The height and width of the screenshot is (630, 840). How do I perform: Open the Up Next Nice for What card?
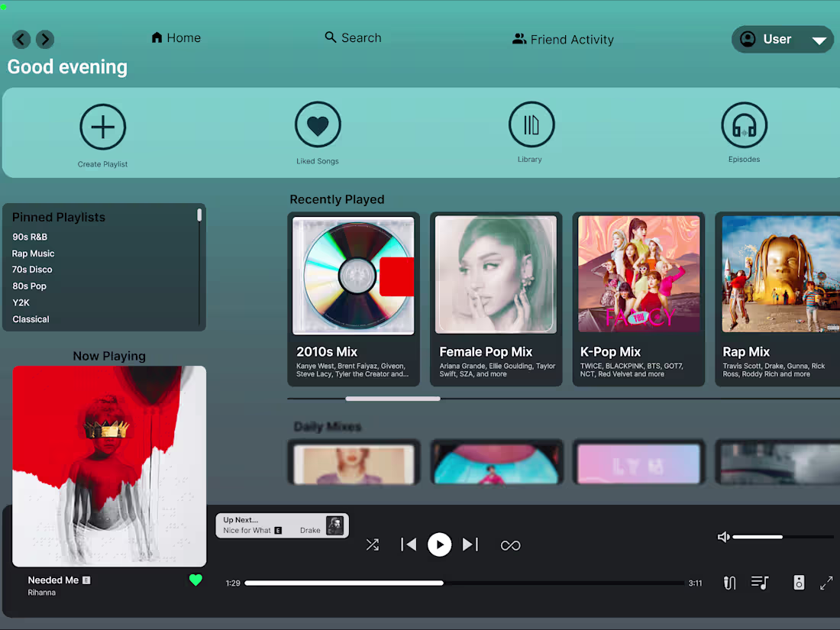(x=282, y=525)
